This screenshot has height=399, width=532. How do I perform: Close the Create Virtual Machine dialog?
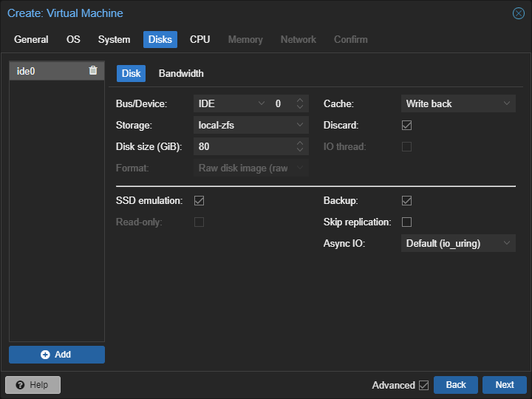coord(518,13)
